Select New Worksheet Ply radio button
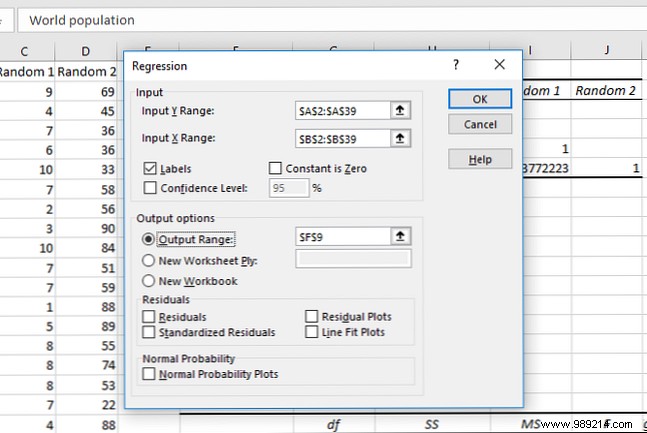The height and width of the screenshot is (433, 647). [x=148, y=260]
